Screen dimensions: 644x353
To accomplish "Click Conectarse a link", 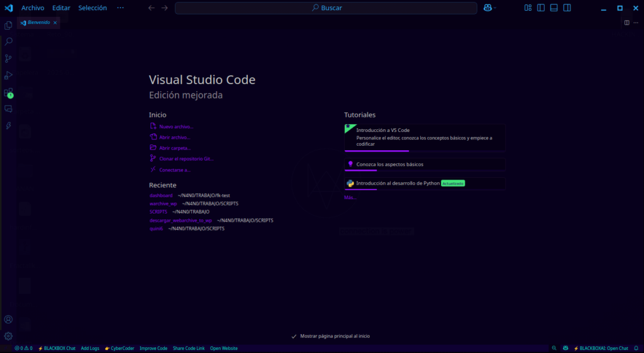I will (x=175, y=170).
